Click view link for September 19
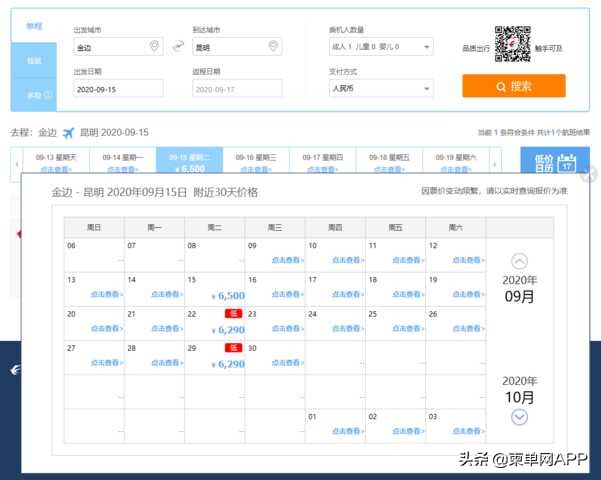This screenshot has width=601, height=480. click(x=468, y=294)
